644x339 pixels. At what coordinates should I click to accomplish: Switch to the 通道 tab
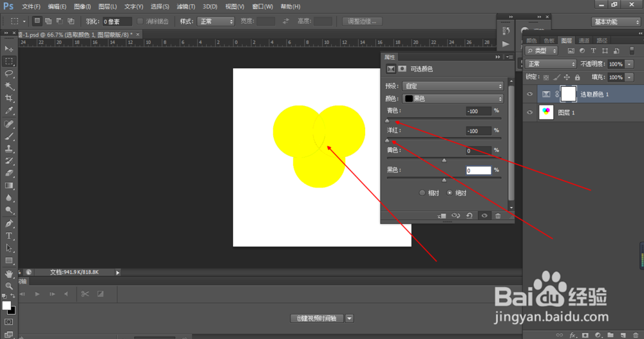point(583,41)
